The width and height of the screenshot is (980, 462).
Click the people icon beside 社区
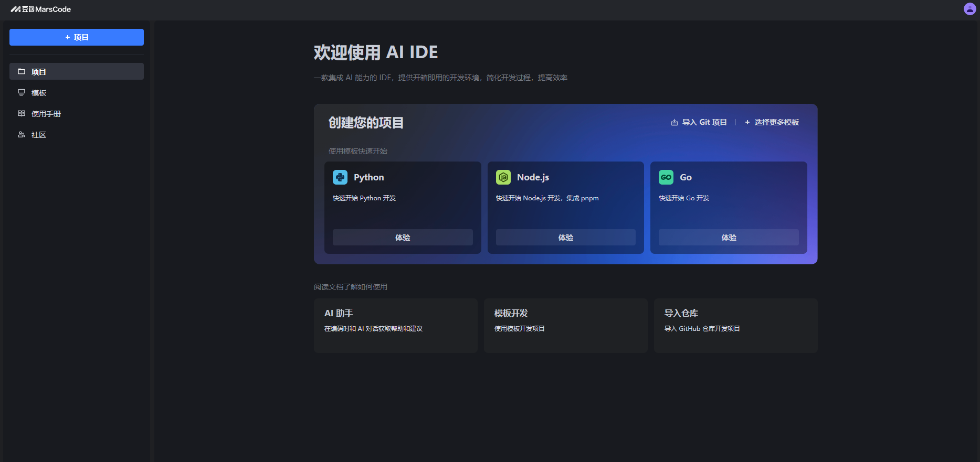tap(22, 134)
